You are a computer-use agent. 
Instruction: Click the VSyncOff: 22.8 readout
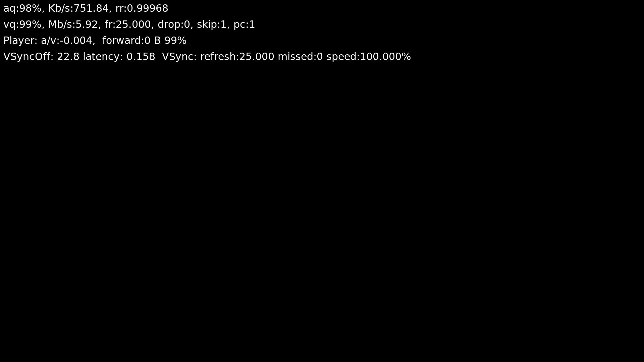coord(41,57)
